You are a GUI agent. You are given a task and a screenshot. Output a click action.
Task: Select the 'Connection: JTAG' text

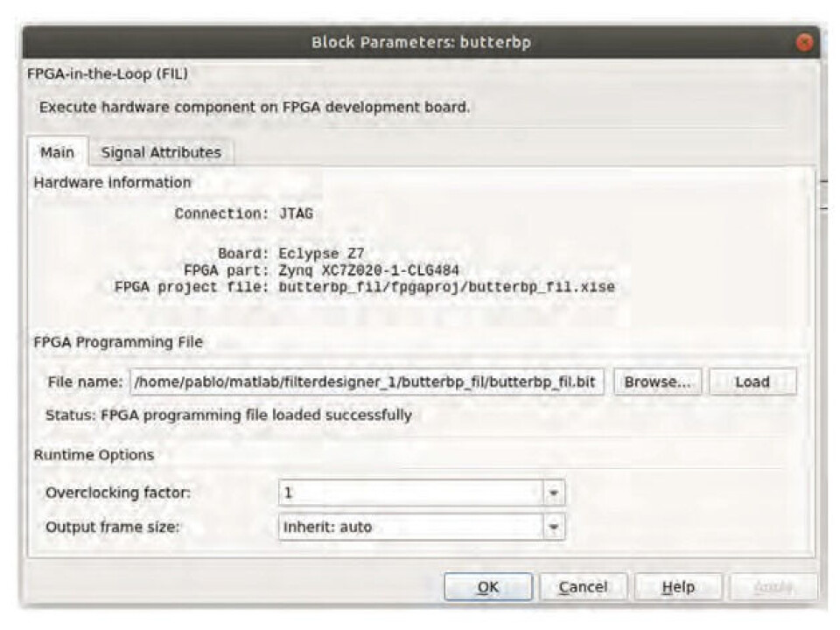[x=244, y=213]
